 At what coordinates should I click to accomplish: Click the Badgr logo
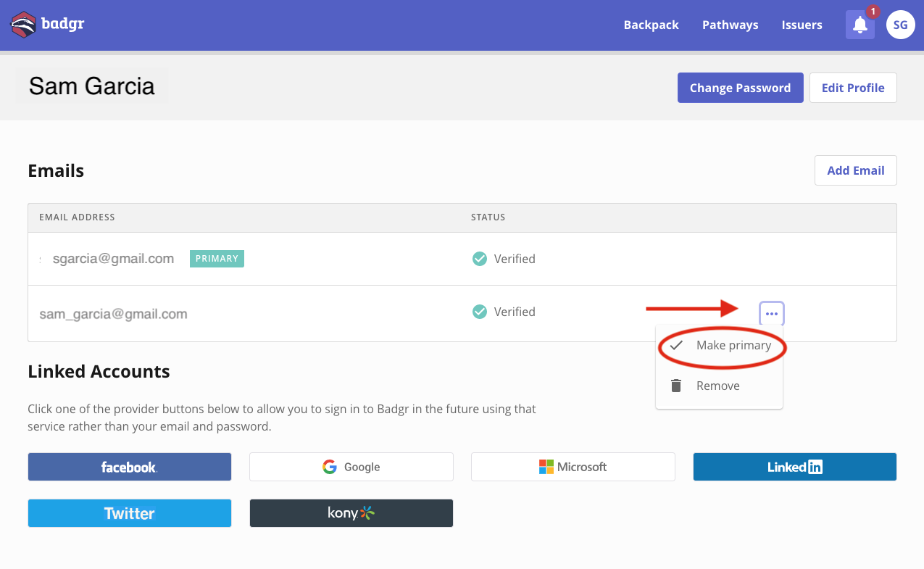[47, 25]
